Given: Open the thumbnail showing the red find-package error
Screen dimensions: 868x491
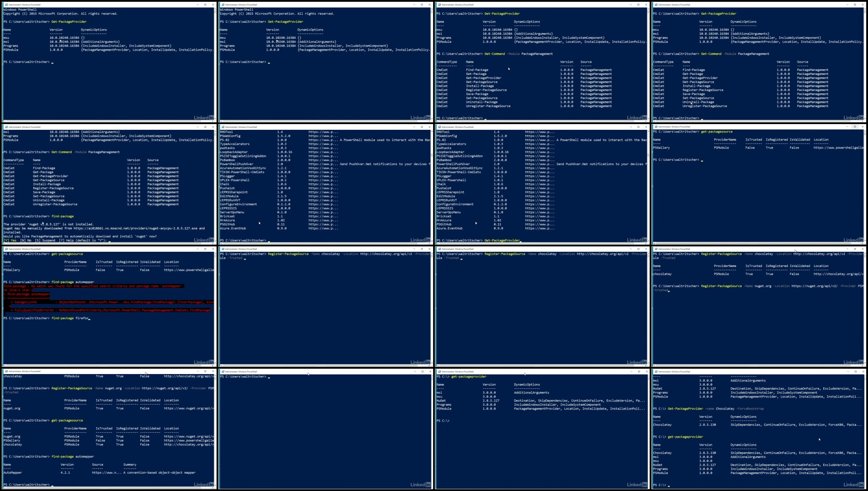Looking at the screenshot, I should tap(109, 306).
